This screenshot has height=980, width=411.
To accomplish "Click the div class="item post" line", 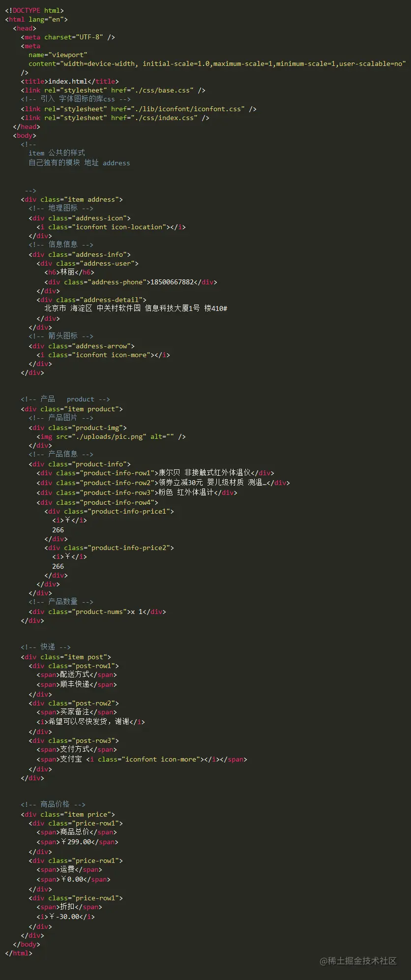I will click(x=66, y=657).
